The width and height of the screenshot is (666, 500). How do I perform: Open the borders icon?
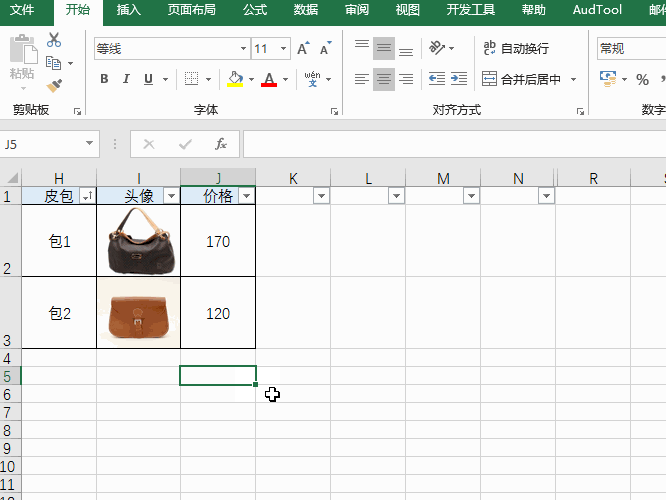point(192,79)
